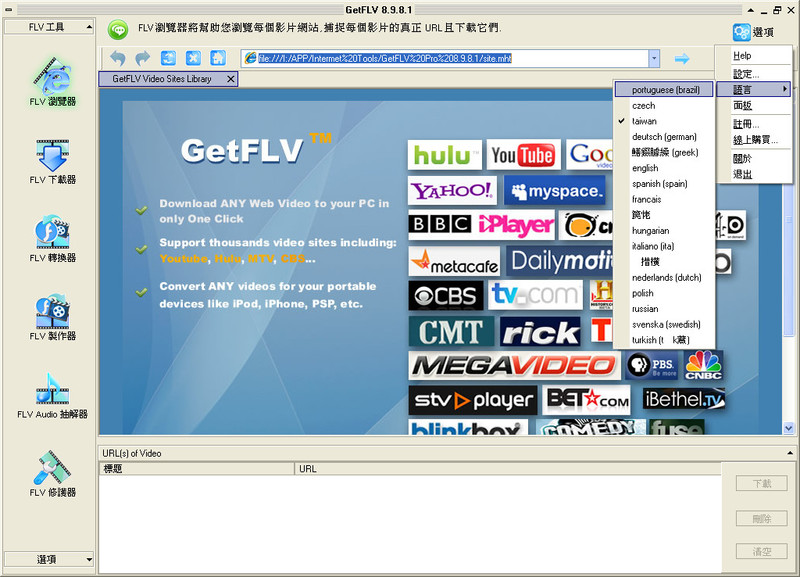
Task: Click the YouTube logo link
Action: pyautogui.click(x=523, y=155)
